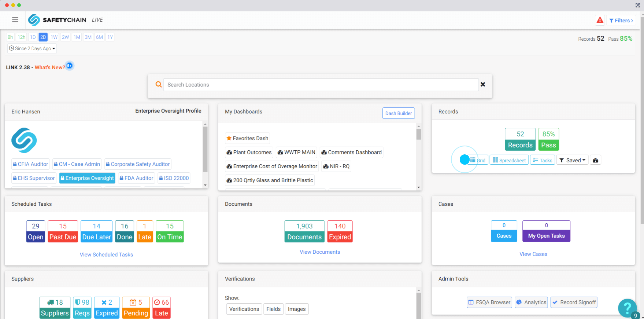The height and width of the screenshot is (319, 644).
Task: Open the Favorites Dash dashboard
Action: point(248,138)
